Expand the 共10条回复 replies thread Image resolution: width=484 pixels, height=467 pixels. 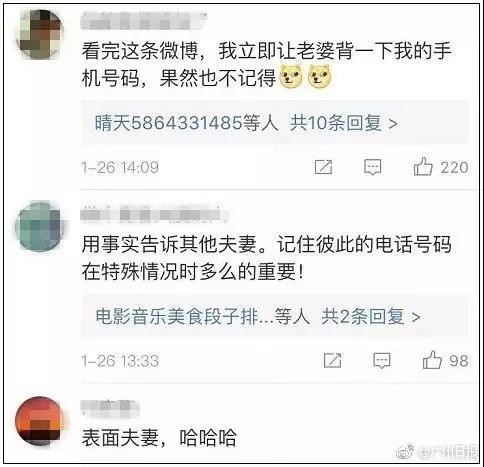coord(343,123)
